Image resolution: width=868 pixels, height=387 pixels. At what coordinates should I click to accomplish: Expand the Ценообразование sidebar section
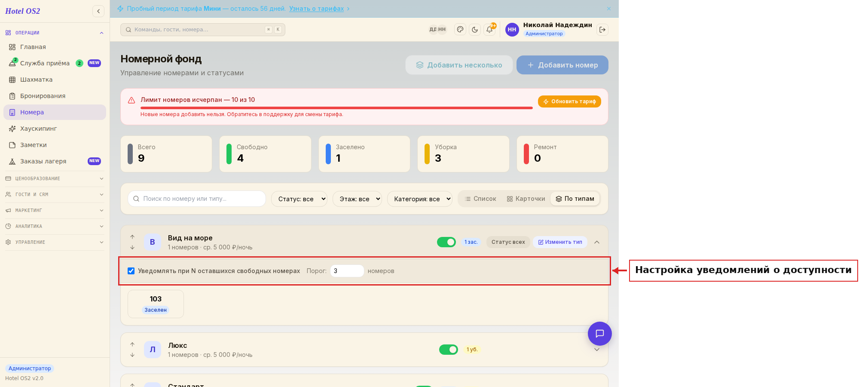point(55,178)
